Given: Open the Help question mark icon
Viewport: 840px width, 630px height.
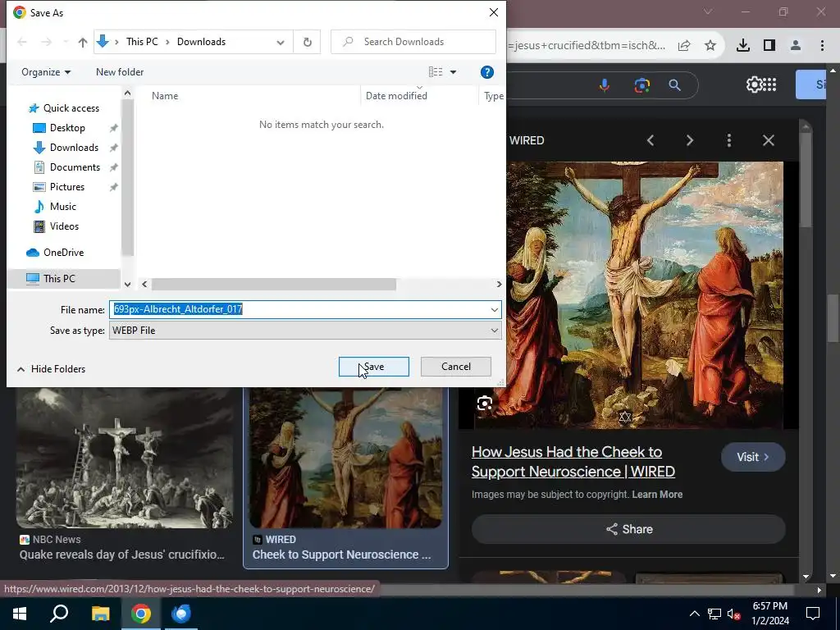Looking at the screenshot, I should tap(487, 72).
